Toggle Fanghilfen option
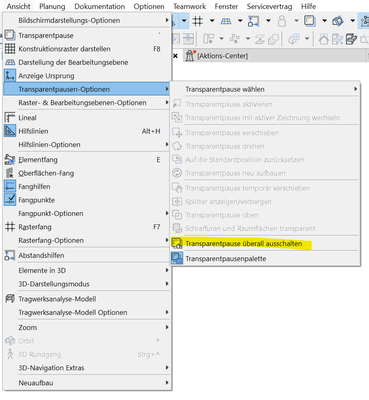This screenshot has width=369, height=400. click(87, 187)
